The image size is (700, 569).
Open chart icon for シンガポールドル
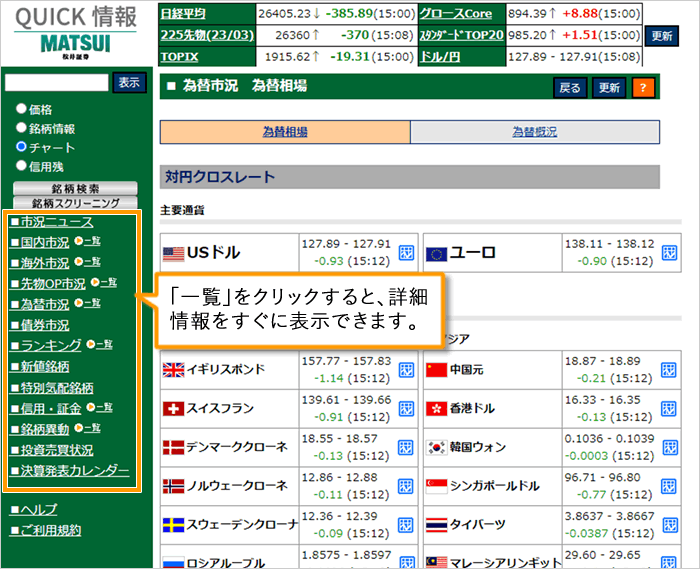(x=669, y=486)
